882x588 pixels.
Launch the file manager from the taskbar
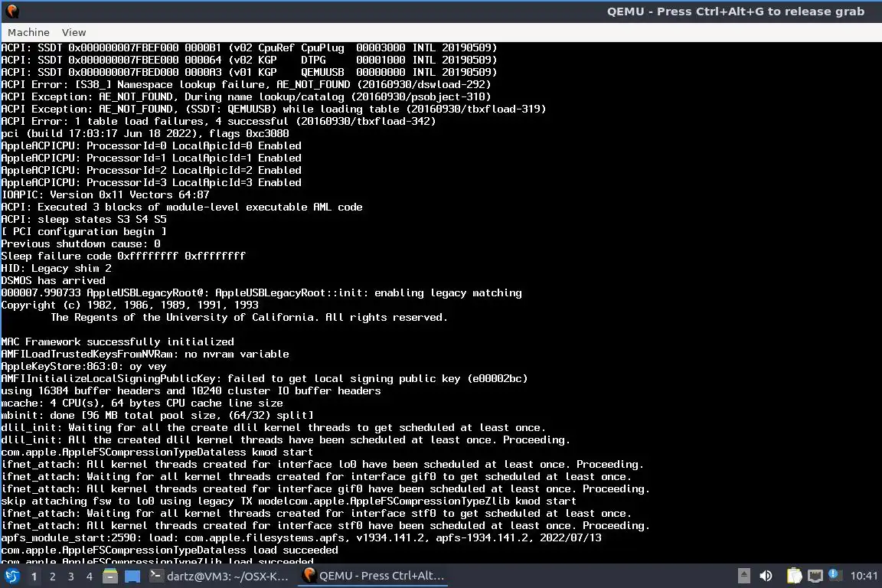110,577
